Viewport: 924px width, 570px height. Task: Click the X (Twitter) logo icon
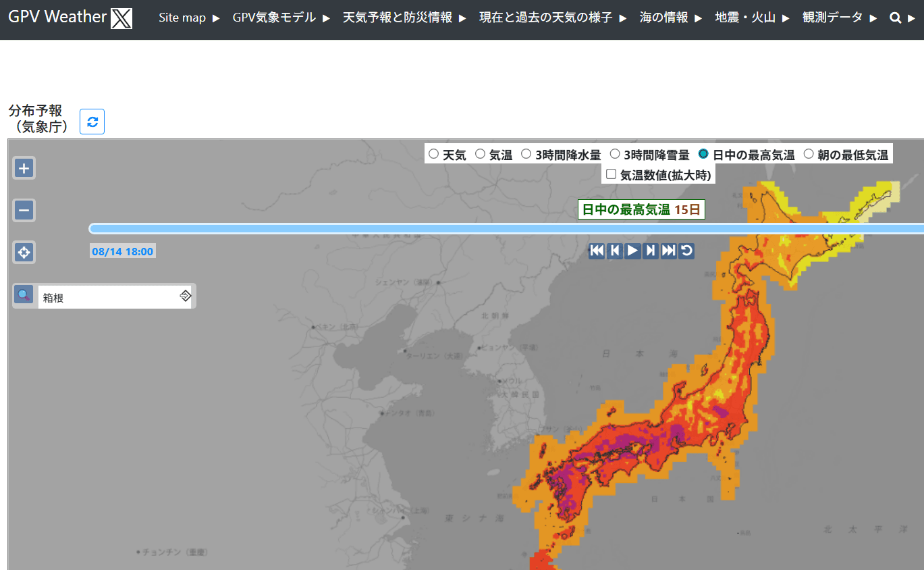121,18
